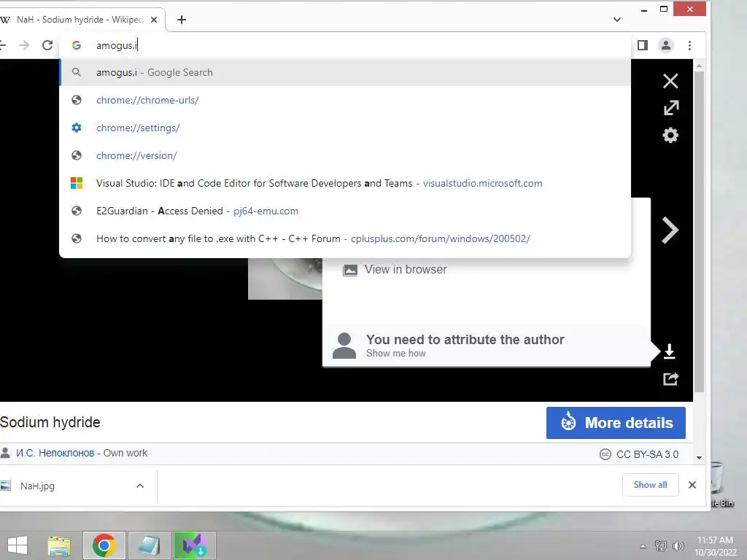The width and height of the screenshot is (747, 560).
Task: Click You need to attribute the author
Action: (x=465, y=340)
